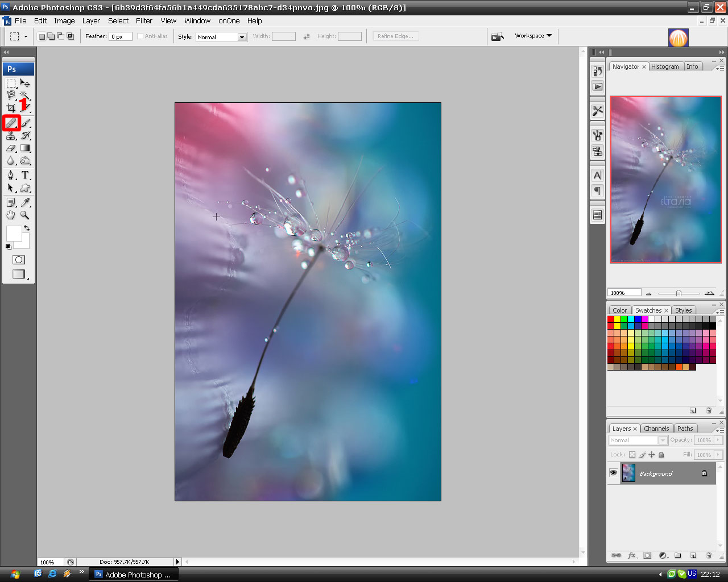Choose Add to selection mode
The image size is (728, 582).
tap(51, 36)
